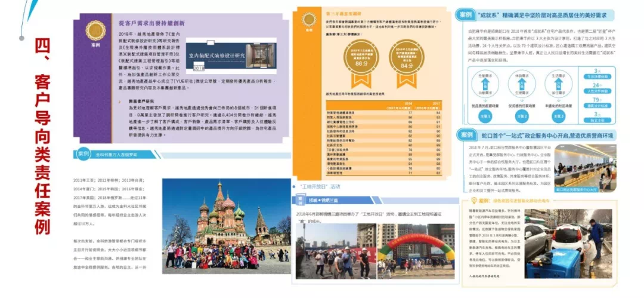Image resolution: width=644 pixels, height=298 pixels.
Task: Click the 主张3 blue circle
Action: (559, 117)
